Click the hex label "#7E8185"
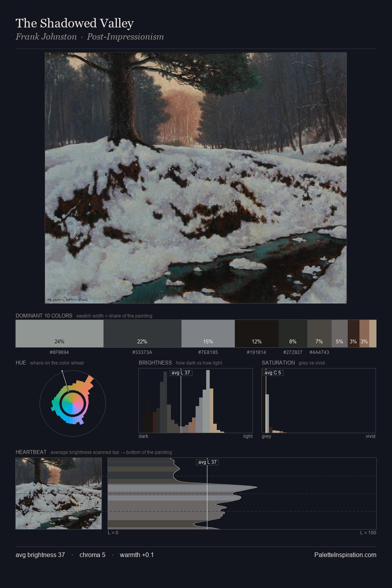The width and height of the screenshot is (392, 588). point(208,352)
